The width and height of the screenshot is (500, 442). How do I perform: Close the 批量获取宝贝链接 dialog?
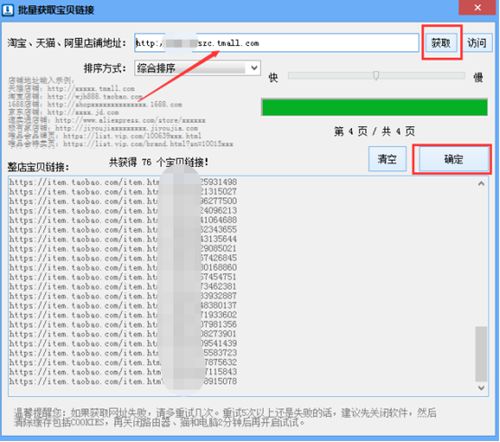tap(477, 7)
